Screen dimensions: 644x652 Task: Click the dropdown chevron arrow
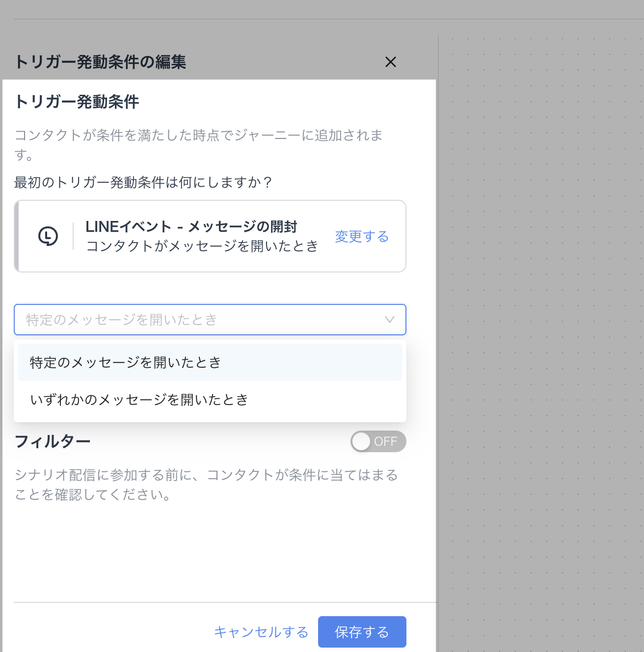click(390, 320)
